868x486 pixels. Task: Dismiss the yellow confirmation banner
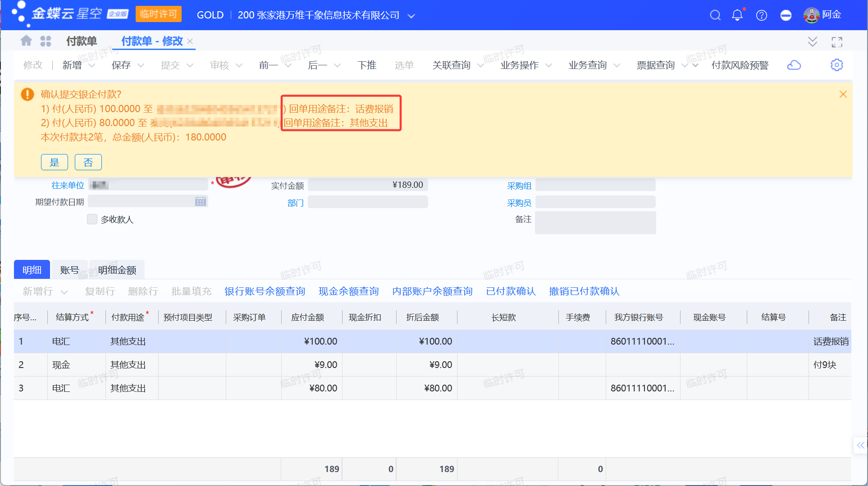click(843, 94)
